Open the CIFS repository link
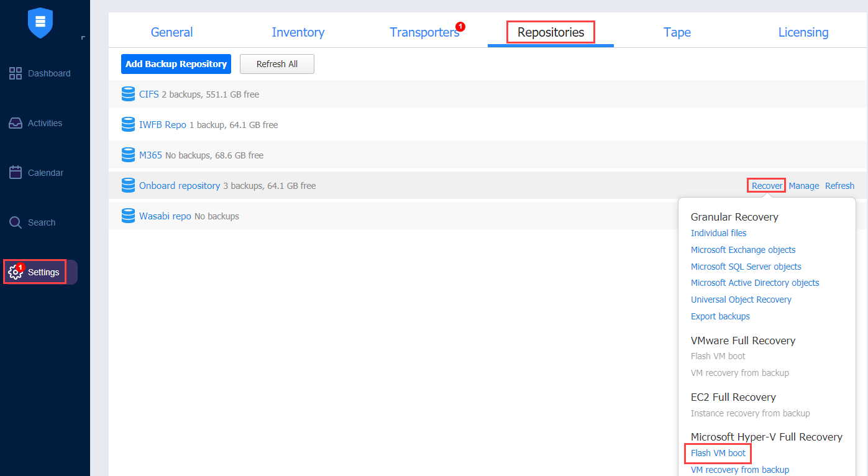Screen dimensions: 868x476 pyautogui.click(x=149, y=94)
